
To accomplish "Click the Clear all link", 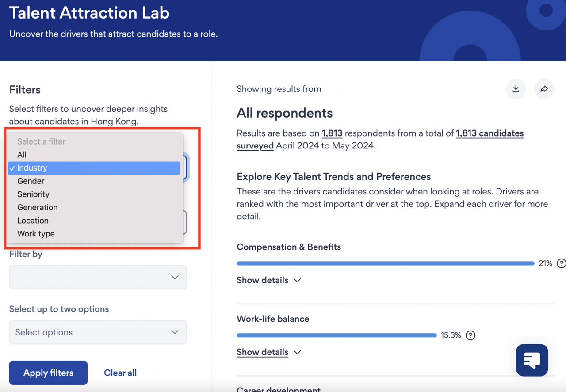I will (x=120, y=373).
